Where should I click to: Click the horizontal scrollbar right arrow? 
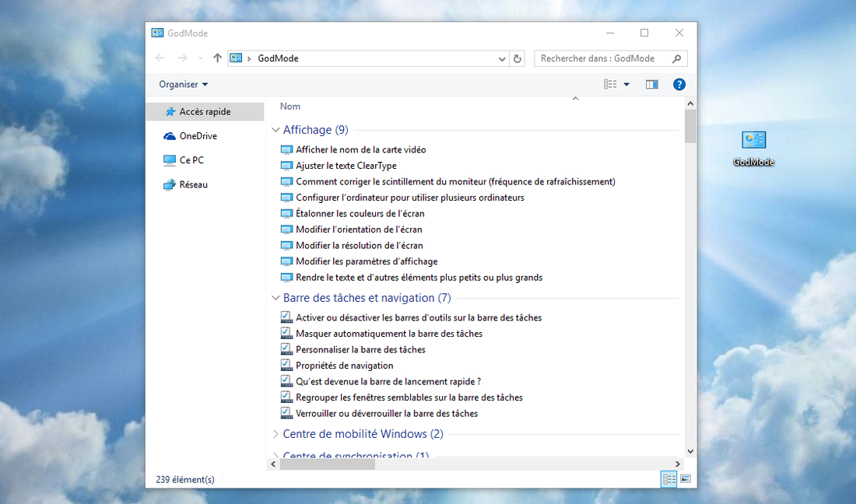point(678,464)
